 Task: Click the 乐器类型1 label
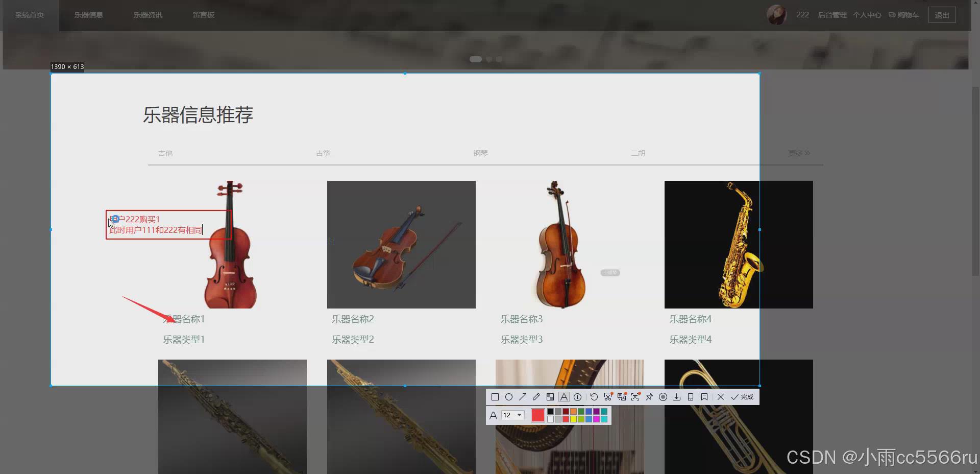184,340
